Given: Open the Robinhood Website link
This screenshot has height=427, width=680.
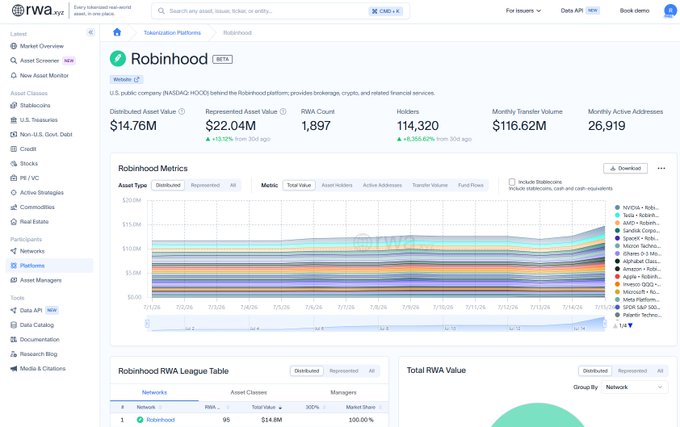Looking at the screenshot, I should point(126,80).
